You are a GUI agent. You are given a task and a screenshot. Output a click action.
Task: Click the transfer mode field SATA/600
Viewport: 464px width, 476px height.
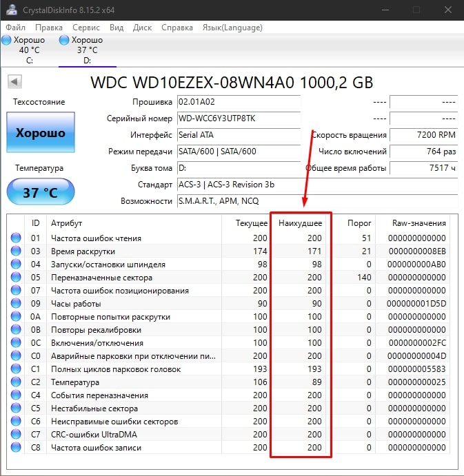(239, 151)
